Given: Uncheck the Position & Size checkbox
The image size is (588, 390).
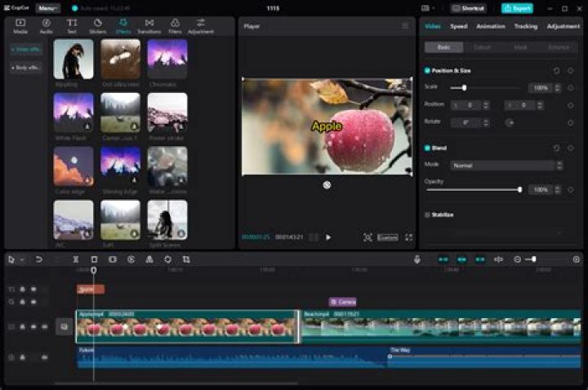Looking at the screenshot, I should coord(427,71).
